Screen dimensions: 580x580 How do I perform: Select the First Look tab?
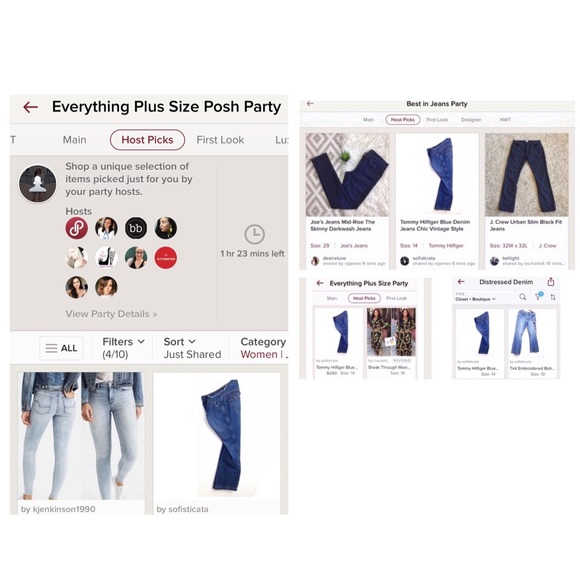pos(220,140)
